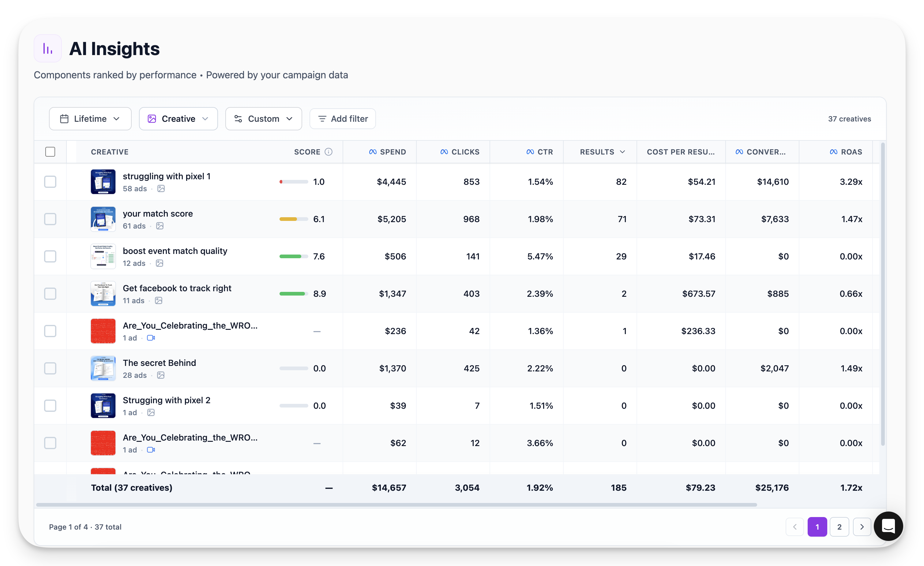924x566 pixels.
Task: Click the Meta icon beside the ROAS header
Action: 833,152
